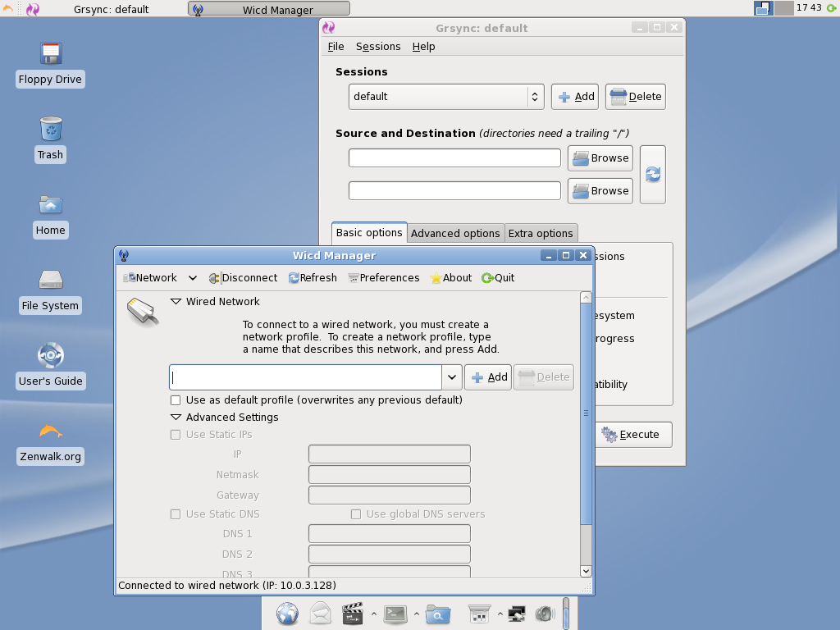
Task: Click the swap source and destination icon
Action: (652, 175)
